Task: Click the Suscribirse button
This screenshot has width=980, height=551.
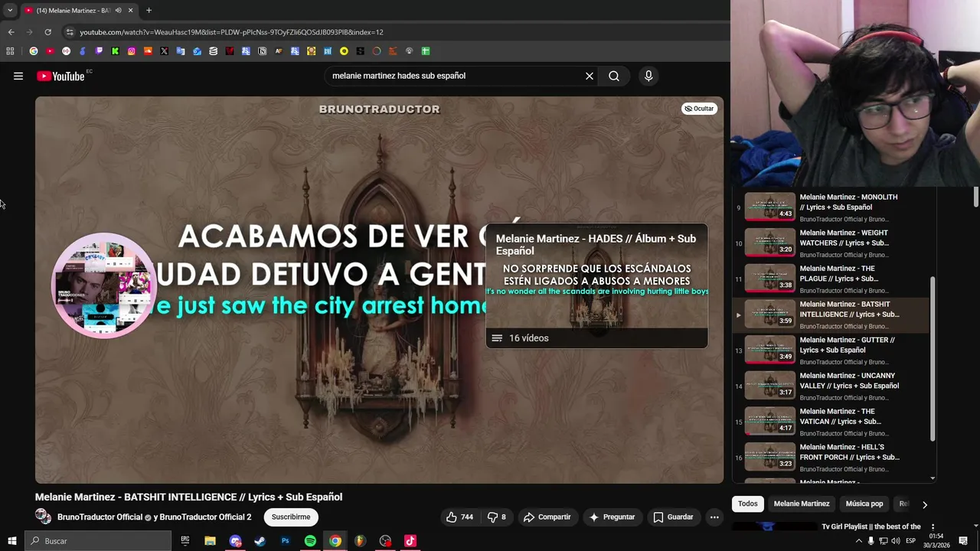Action: [x=291, y=517]
